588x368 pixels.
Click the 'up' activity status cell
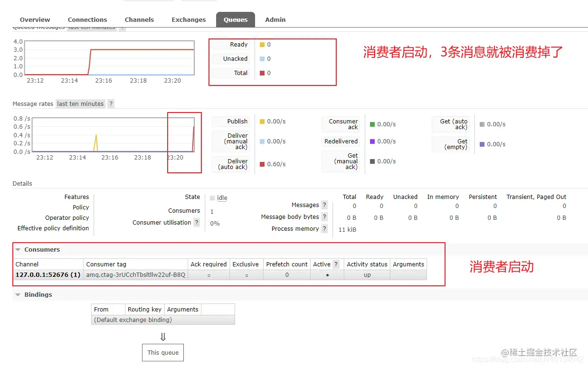367,275
